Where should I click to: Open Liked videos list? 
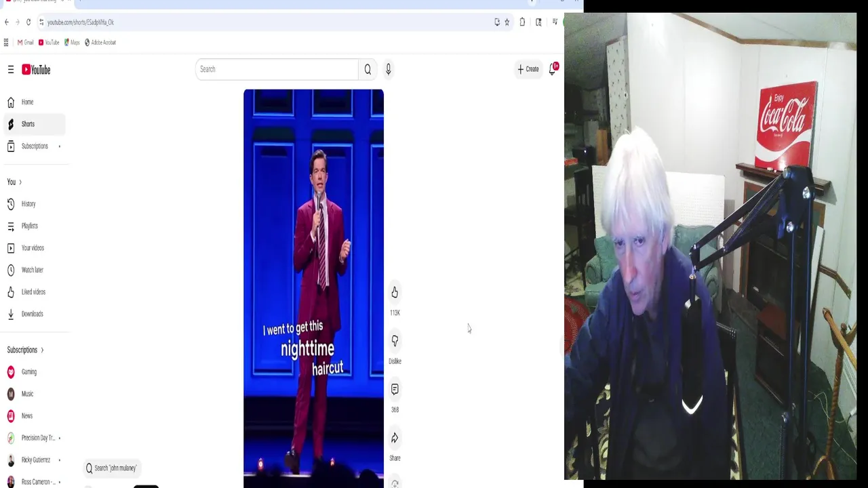click(x=35, y=292)
